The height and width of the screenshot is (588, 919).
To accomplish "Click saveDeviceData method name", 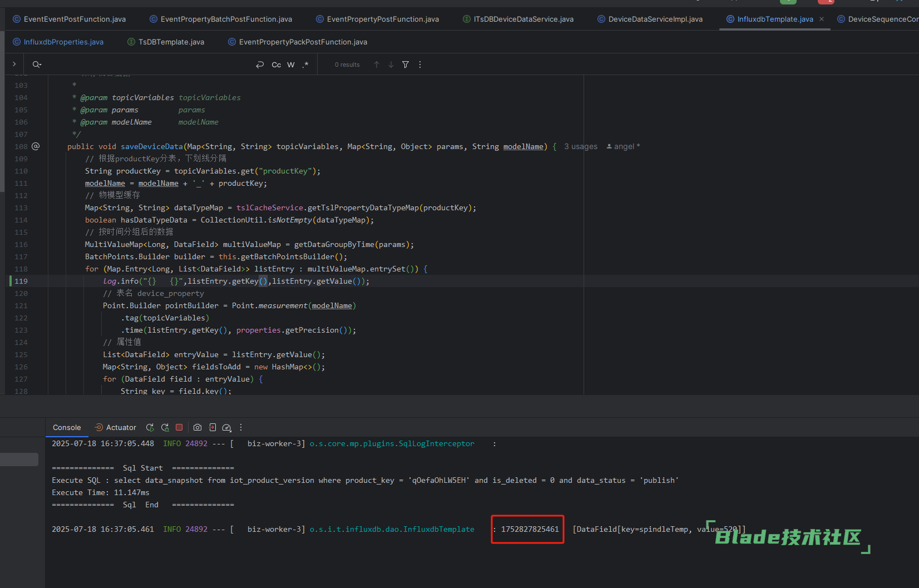I will click(152, 146).
